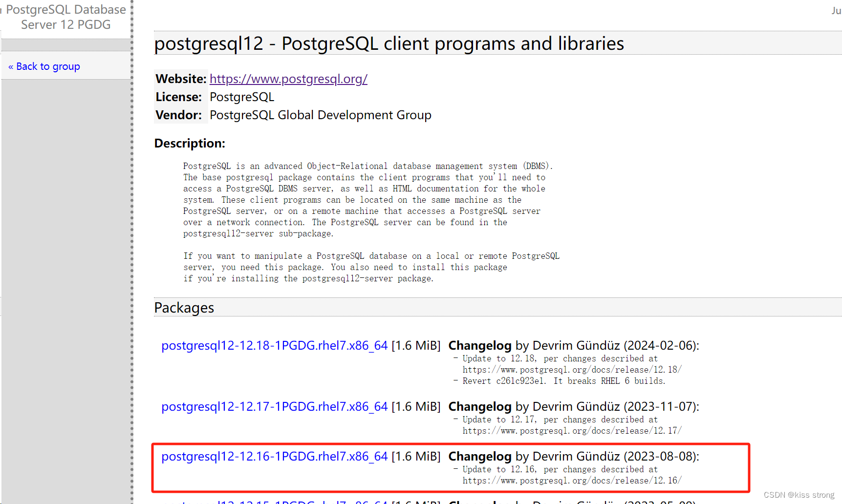This screenshot has height=504, width=842.
Task: Open the PostgreSQL website link
Action: [x=288, y=79]
